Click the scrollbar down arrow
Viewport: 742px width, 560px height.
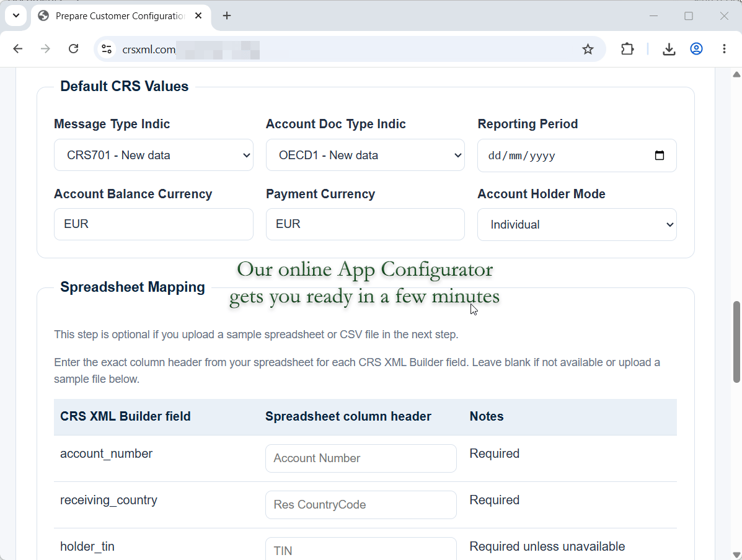point(736,555)
